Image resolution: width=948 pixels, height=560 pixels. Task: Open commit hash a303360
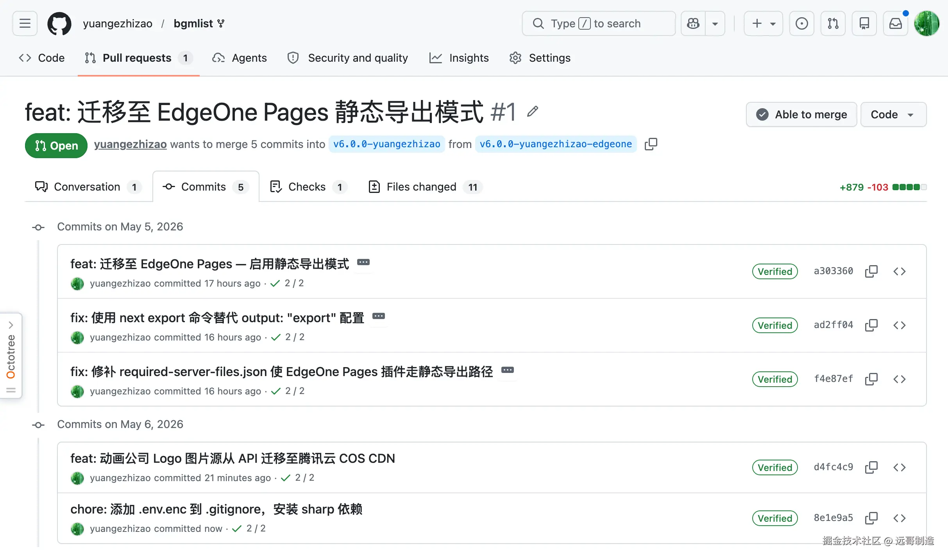(834, 271)
